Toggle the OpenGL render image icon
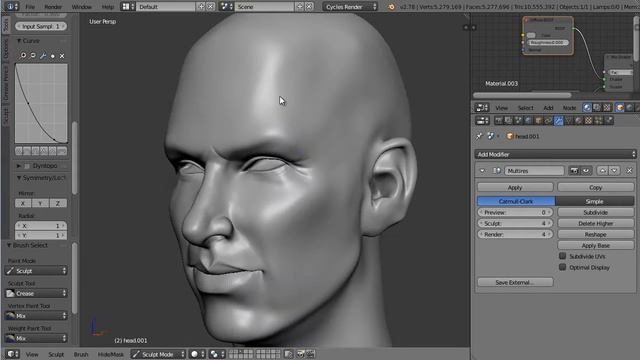The width and height of the screenshot is (640, 360). (x=301, y=354)
